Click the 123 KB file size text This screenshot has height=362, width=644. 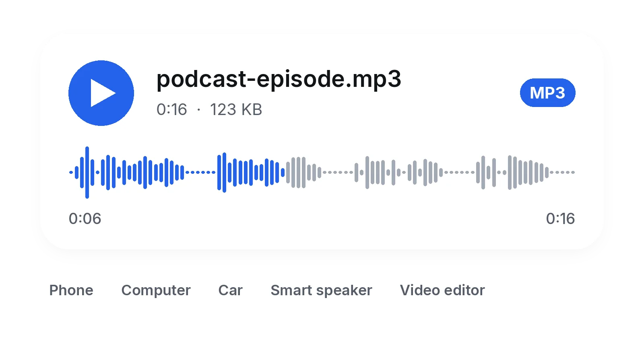(x=236, y=109)
